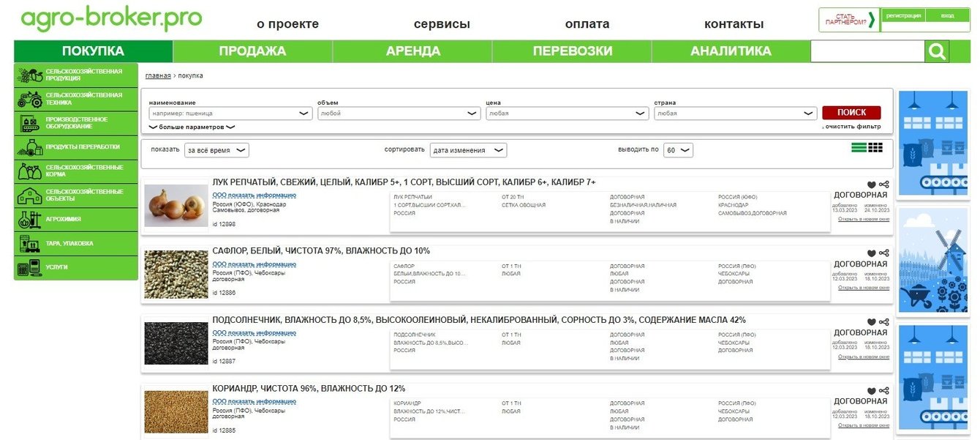Image resolution: width=980 pixels, height=440 pixels.
Task: Open the наименование product name dropdown
Action: coord(230,113)
